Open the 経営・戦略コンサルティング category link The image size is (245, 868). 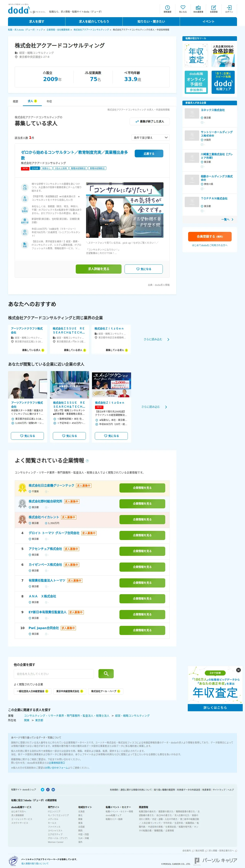[x=132, y=715]
